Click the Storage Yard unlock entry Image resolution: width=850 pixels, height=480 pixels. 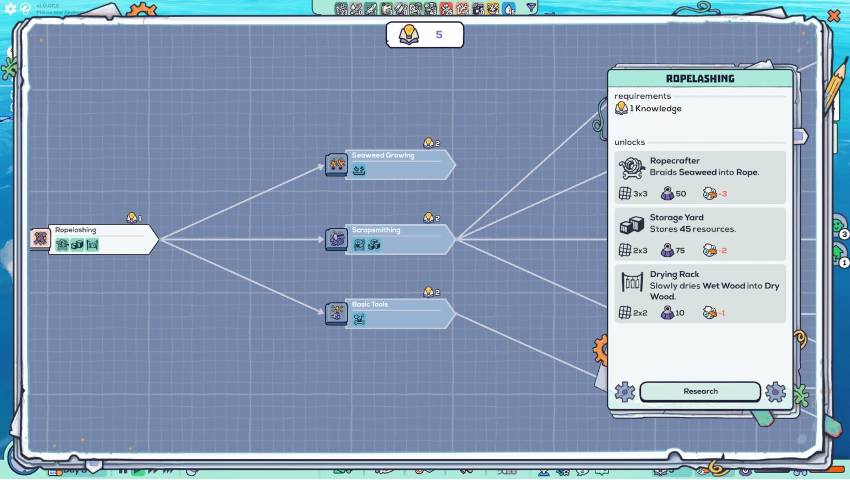tap(700, 234)
